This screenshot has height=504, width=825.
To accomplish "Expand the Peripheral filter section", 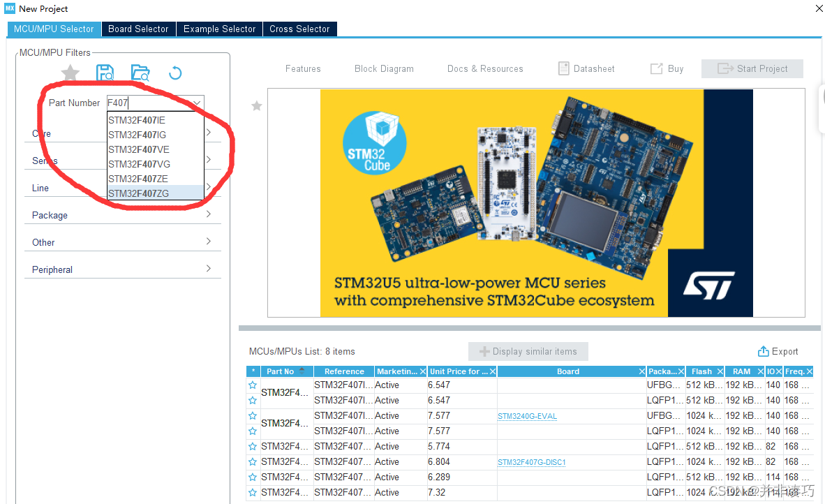I will pyautogui.click(x=209, y=268).
